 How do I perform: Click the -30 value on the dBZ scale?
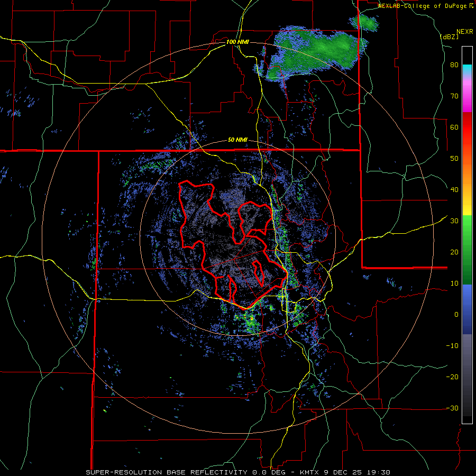[452, 408]
